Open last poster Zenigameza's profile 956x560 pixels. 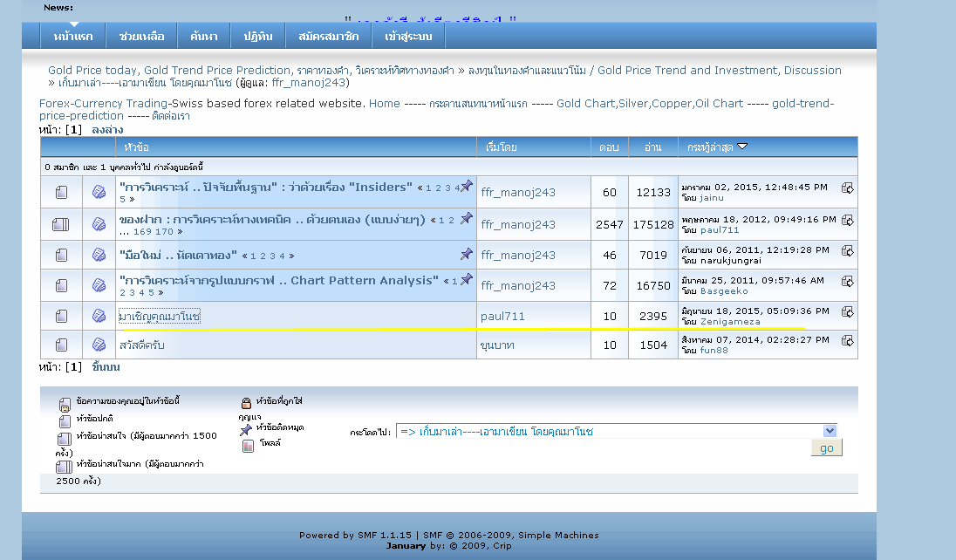(x=730, y=322)
